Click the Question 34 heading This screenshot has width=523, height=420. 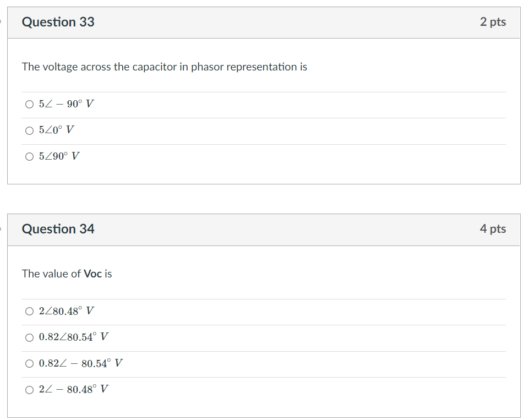pos(58,229)
